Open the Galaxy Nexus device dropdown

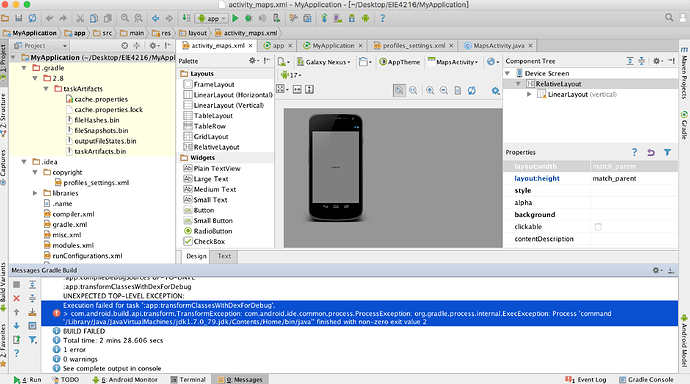[324, 62]
